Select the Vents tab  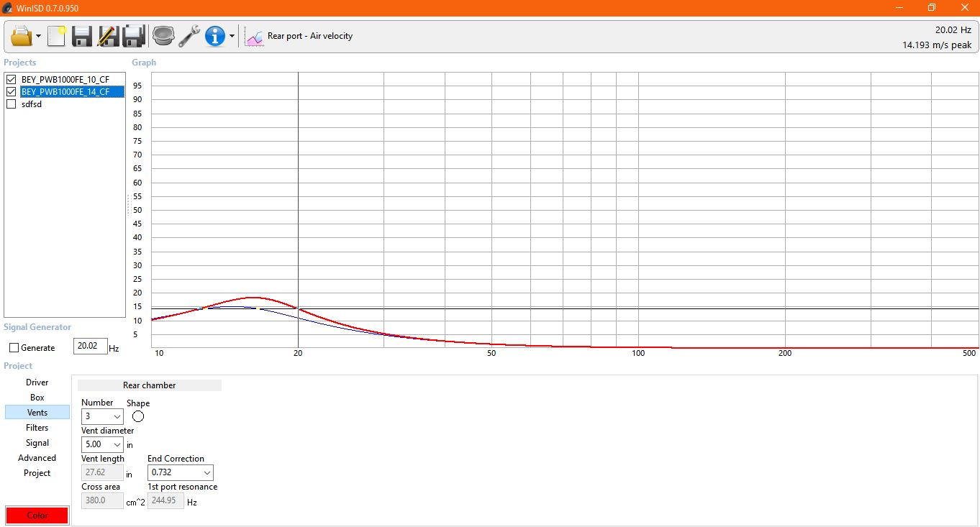[x=37, y=413]
